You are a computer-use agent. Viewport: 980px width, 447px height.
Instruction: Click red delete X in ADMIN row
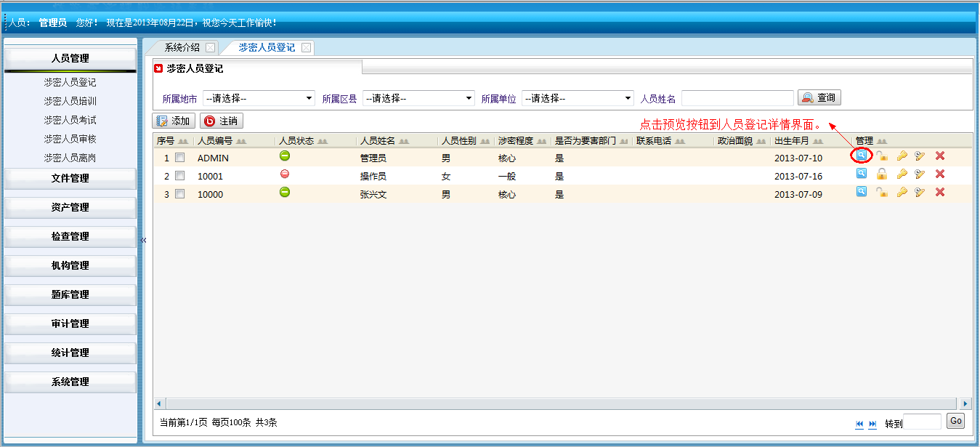point(940,155)
